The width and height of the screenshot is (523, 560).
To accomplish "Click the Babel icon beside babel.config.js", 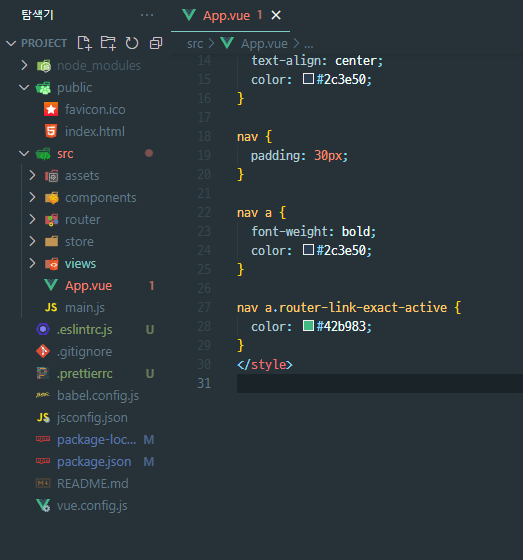I will [x=43, y=395].
